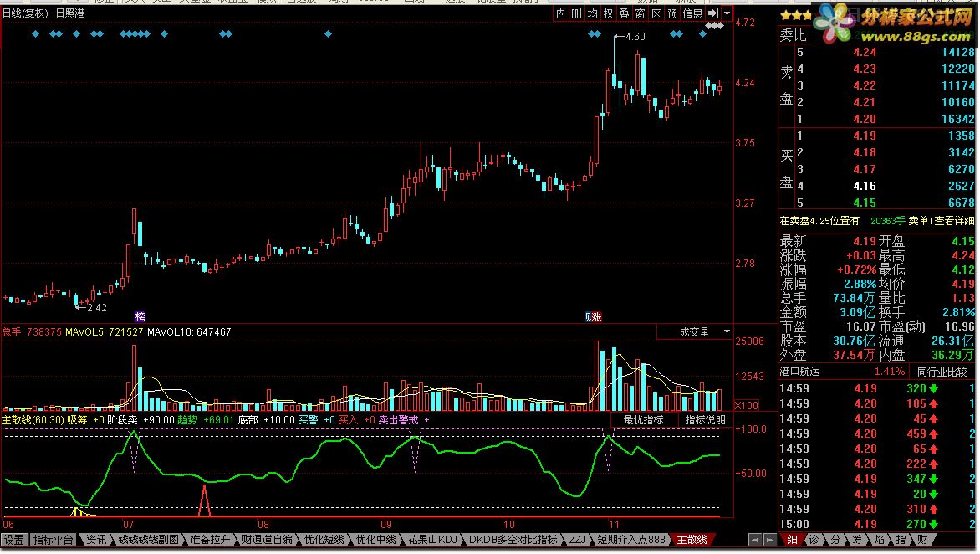Click the 港口航运 sector label

[x=799, y=372]
